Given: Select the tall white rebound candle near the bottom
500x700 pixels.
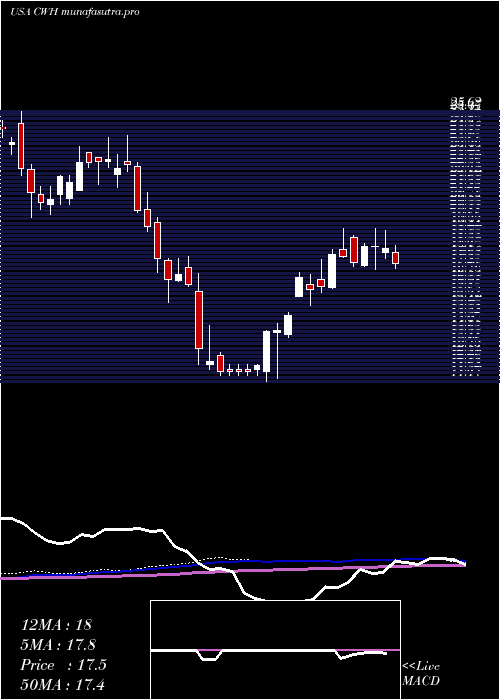Looking at the screenshot, I should (266, 351).
